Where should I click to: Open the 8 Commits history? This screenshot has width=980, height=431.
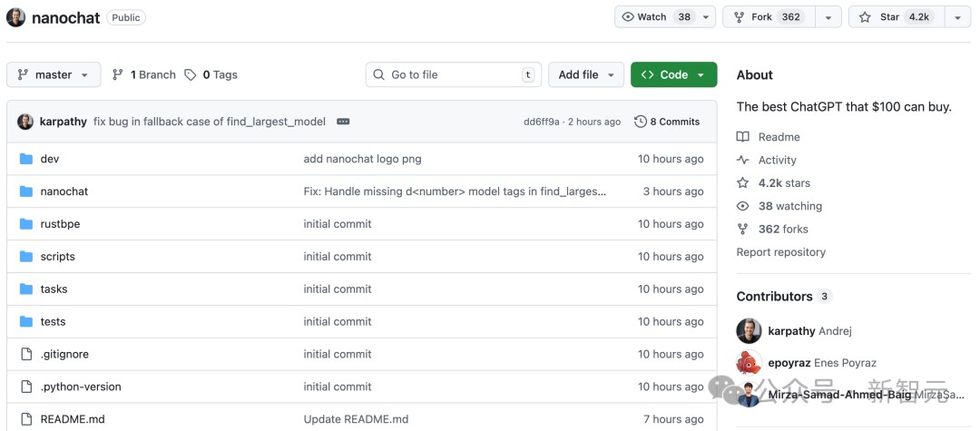667,122
